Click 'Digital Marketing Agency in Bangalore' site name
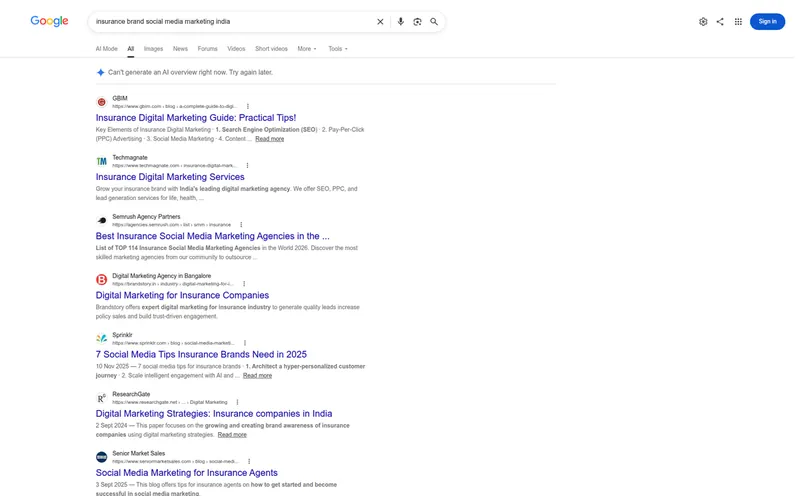The height and width of the screenshot is (496, 800). pyautogui.click(x=161, y=276)
